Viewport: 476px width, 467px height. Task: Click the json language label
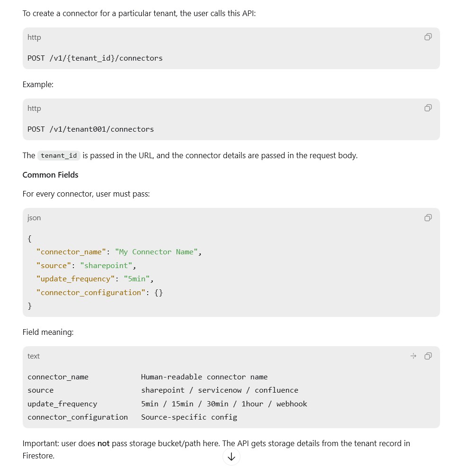tap(34, 218)
